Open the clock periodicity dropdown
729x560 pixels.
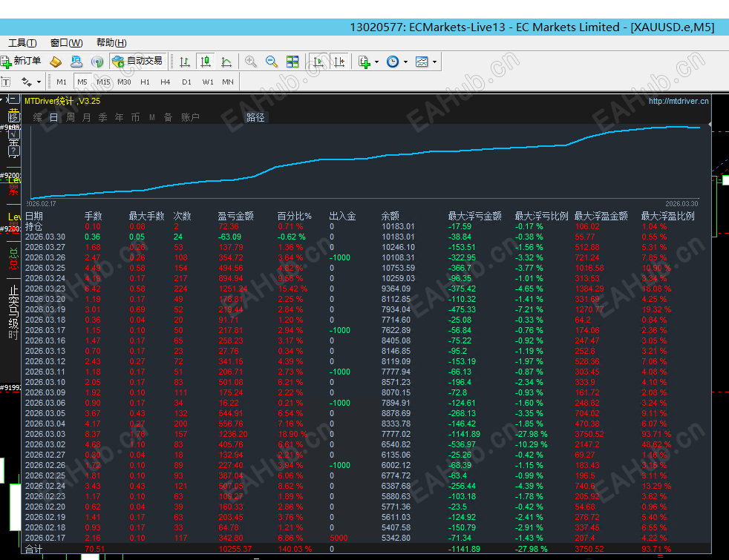coord(397,62)
